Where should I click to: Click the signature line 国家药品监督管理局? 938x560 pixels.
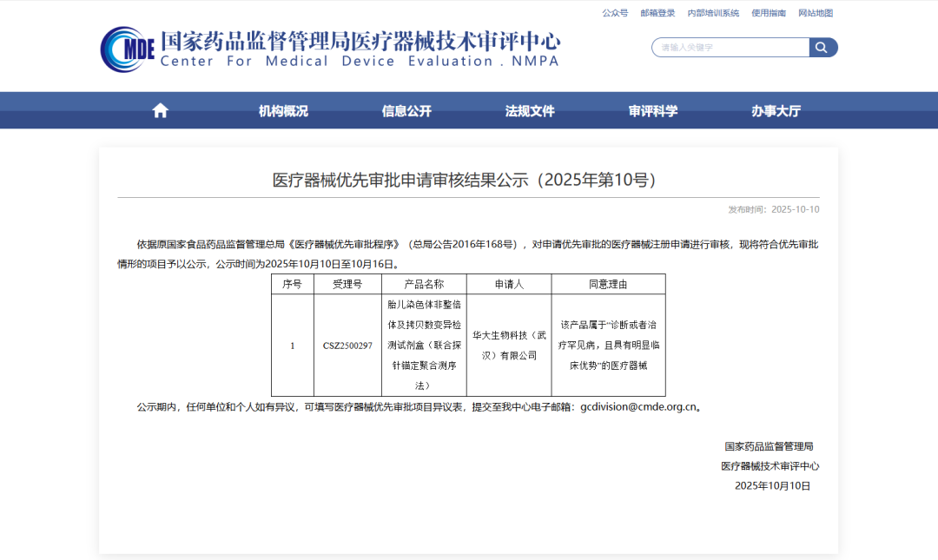769,446
